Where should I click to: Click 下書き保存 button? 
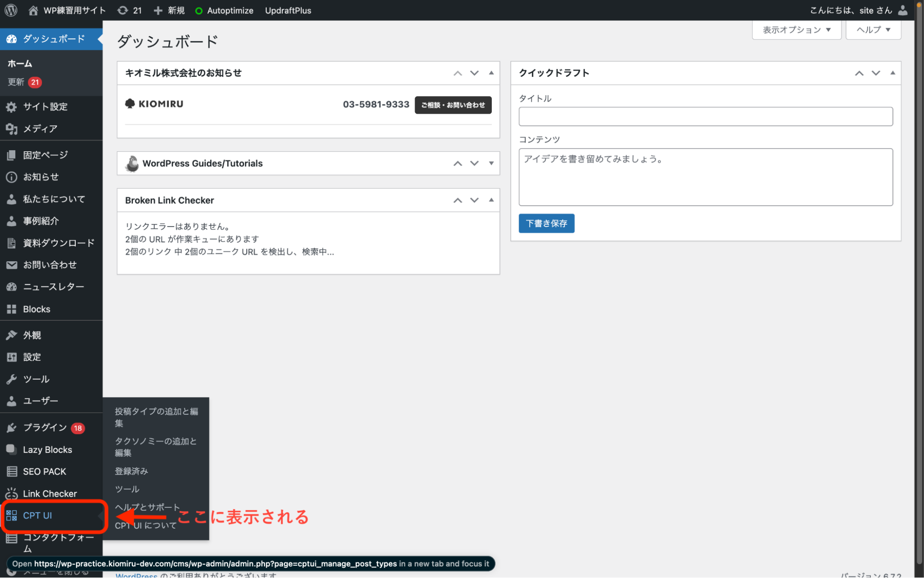(546, 223)
